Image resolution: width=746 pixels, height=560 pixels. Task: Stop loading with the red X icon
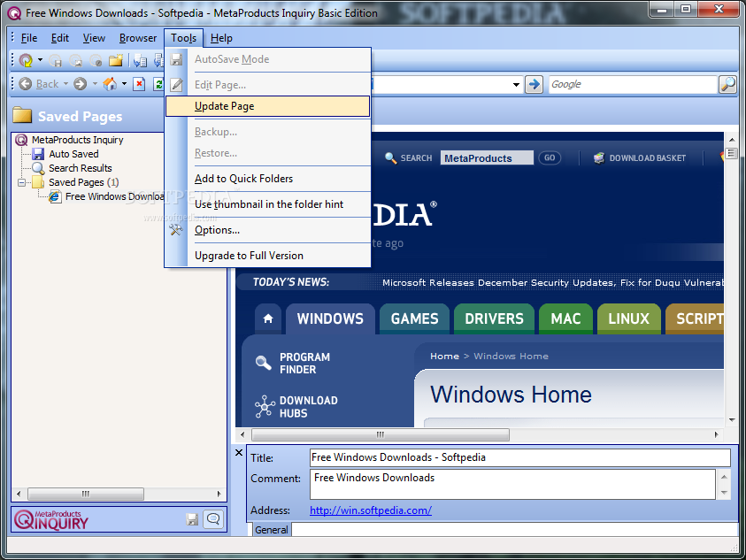[139, 84]
